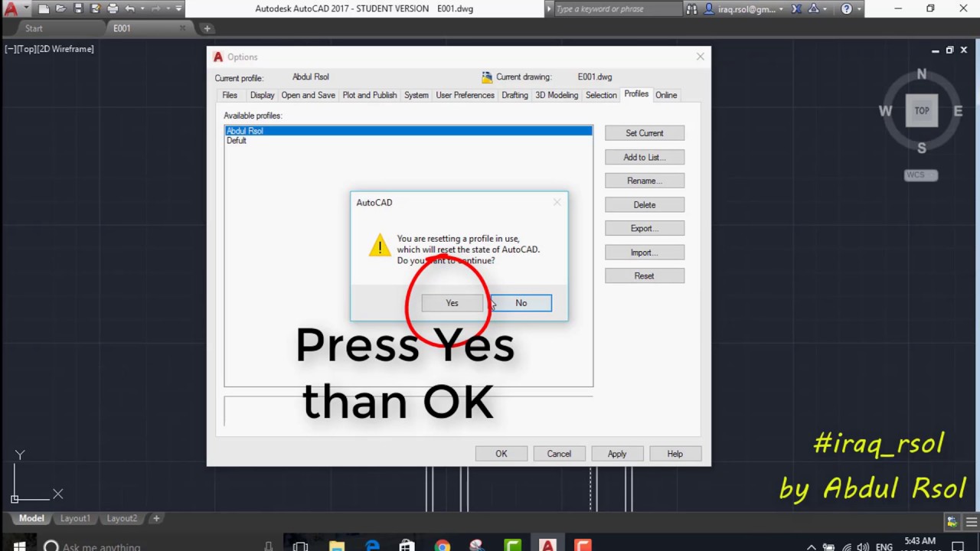The image size is (980, 551).
Task: Open the WCS coordinate system dropdown
Action: pyautogui.click(x=921, y=175)
